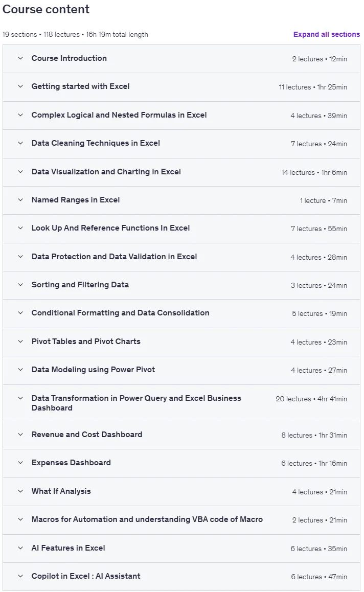The image size is (364, 592).
Task: Expand chevron beside Data Cleaning Techniques
Action: coord(20,144)
